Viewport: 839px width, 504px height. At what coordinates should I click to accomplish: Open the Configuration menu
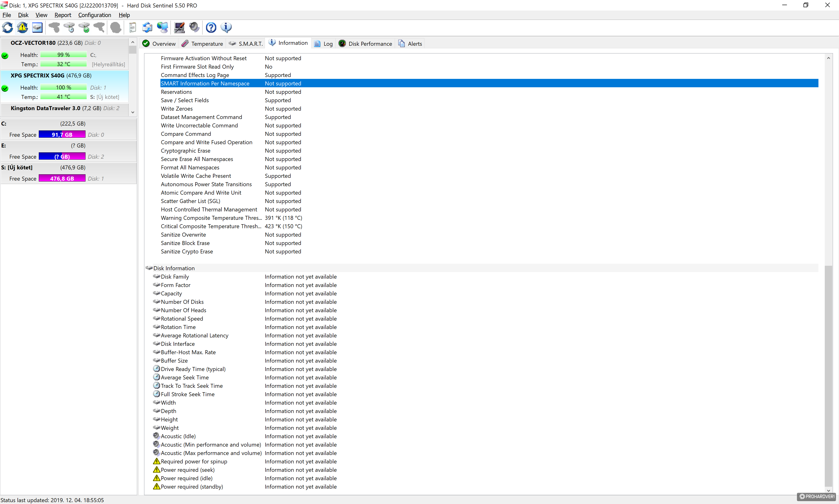click(x=95, y=15)
